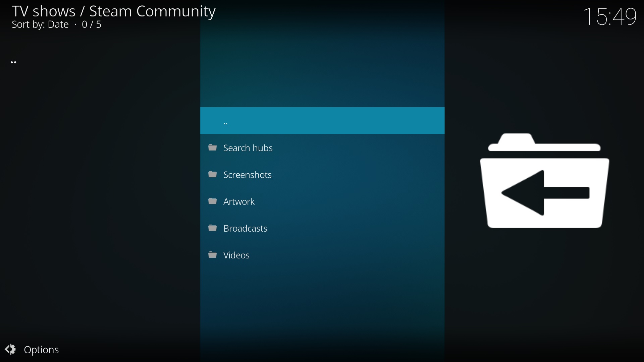This screenshot has width=644, height=362.
Task: Click the Options gear icon
Action: pos(10,350)
